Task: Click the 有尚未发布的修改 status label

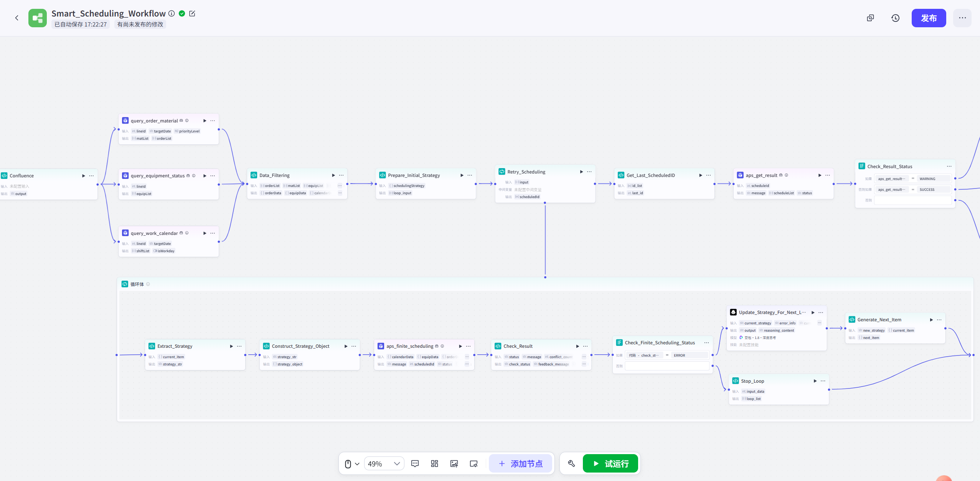Action: click(x=140, y=25)
